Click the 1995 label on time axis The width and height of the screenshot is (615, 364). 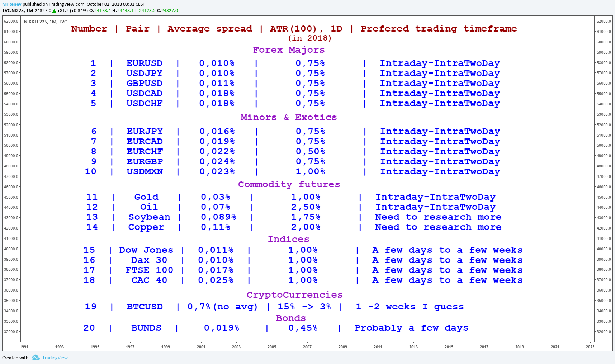(x=95, y=347)
